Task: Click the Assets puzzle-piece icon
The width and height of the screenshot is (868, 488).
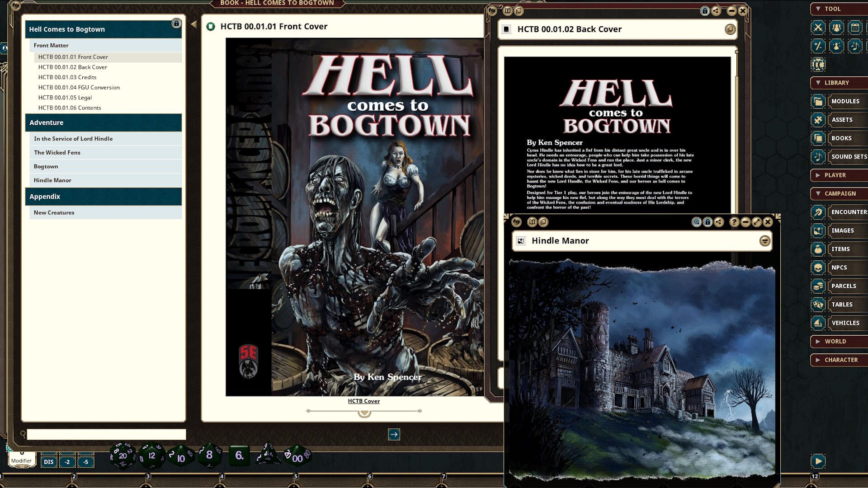Action: click(818, 120)
